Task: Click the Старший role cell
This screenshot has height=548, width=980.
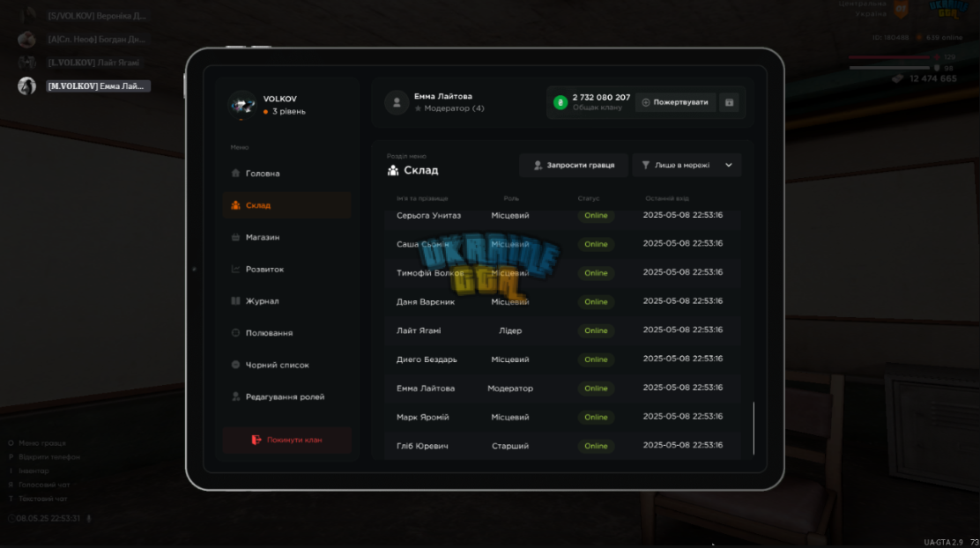Action: (510, 446)
